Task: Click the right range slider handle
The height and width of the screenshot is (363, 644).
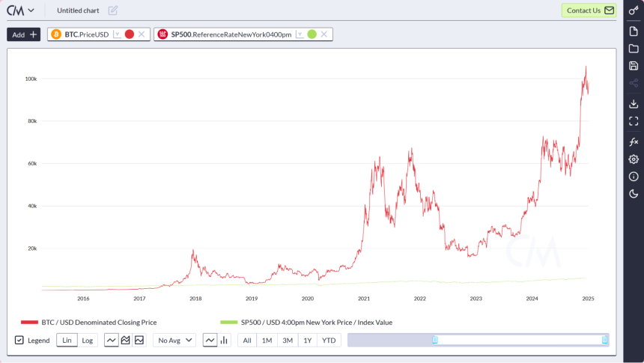Action: [604, 340]
